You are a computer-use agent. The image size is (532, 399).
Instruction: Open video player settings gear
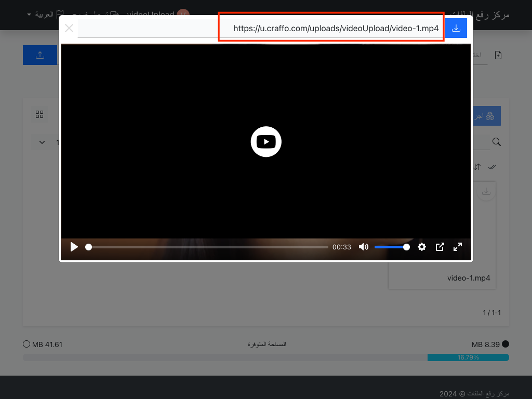pos(422,247)
